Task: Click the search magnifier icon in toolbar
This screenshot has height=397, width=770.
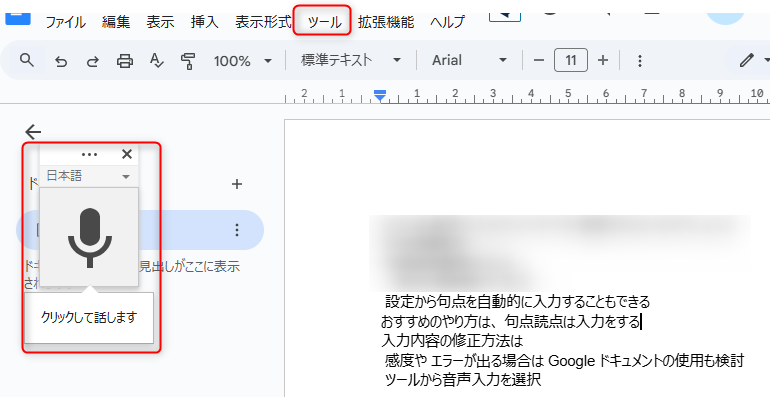Action: 27,60
